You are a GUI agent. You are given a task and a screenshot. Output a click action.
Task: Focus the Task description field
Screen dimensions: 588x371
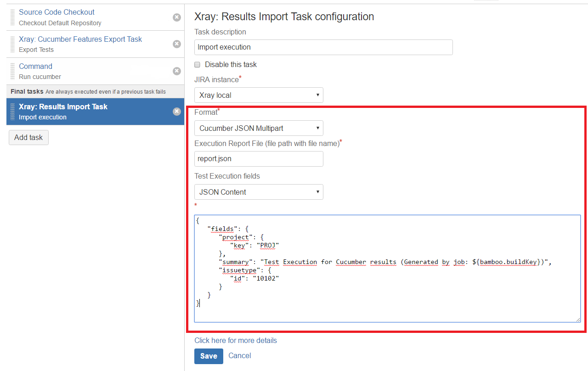click(323, 47)
